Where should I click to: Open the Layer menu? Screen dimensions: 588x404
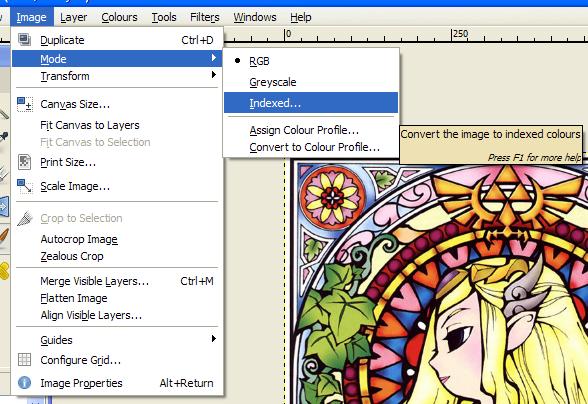pyautogui.click(x=74, y=17)
